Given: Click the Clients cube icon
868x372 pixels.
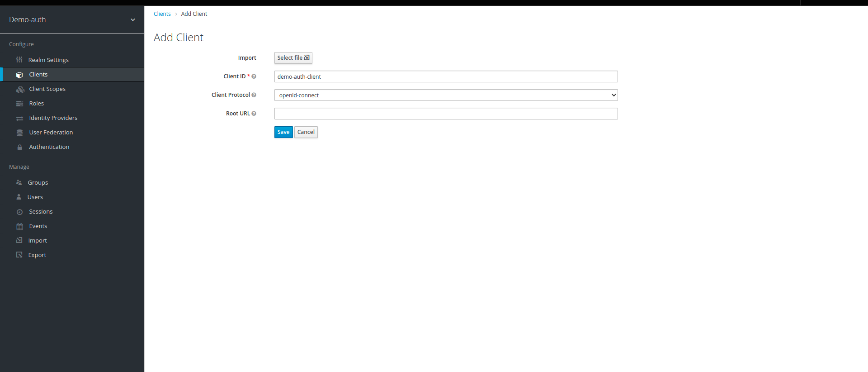Looking at the screenshot, I should [x=19, y=75].
